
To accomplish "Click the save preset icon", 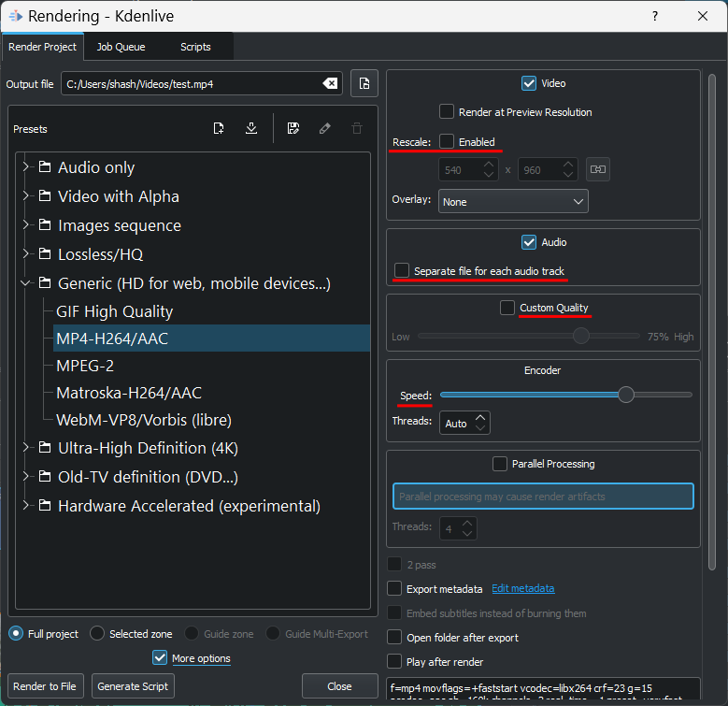I will (x=293, y=129).
